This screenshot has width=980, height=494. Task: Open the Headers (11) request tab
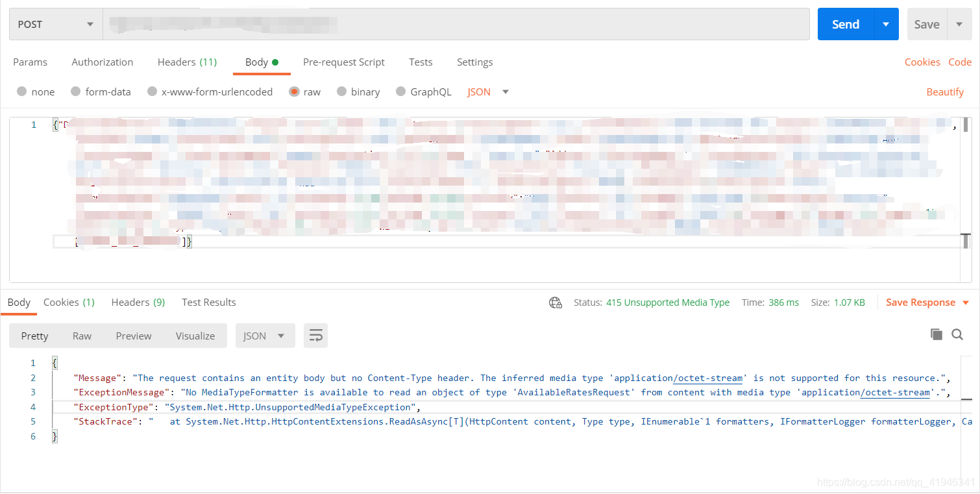click(187, 62)
